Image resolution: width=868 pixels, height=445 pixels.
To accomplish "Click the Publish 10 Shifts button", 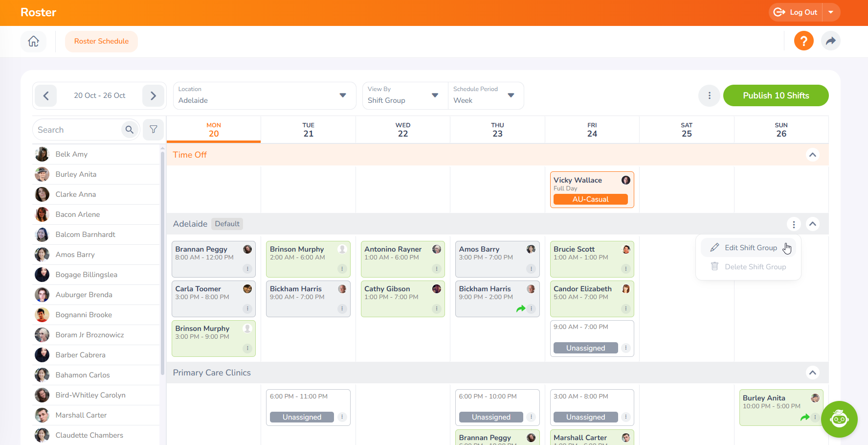I will coord(776,95).
